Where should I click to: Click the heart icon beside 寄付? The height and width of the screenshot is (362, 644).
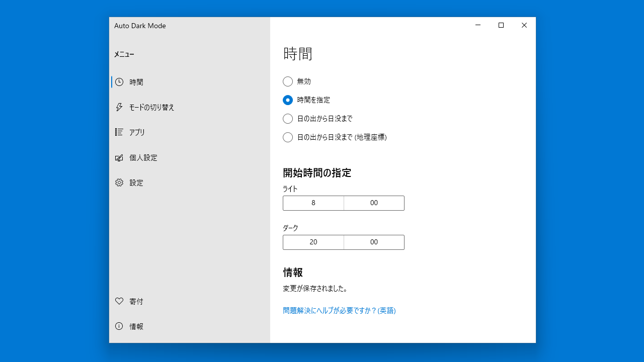pos(119,301)
